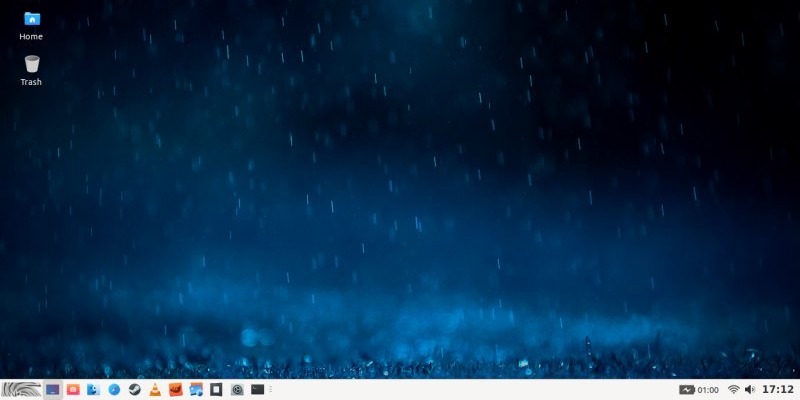Launch the red camera app in taskbar
The image size is (800, 400).
coord(73,389)
